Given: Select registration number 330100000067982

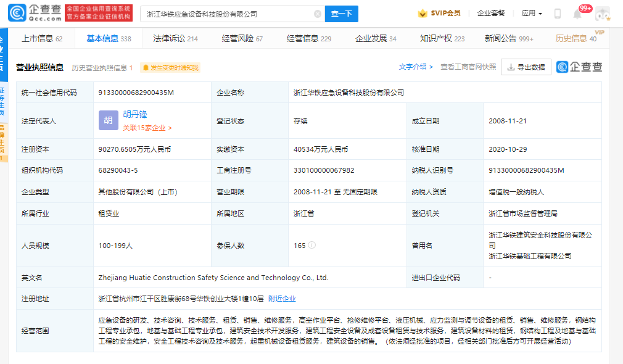Looking at the screenshot, I should point(324,170).
